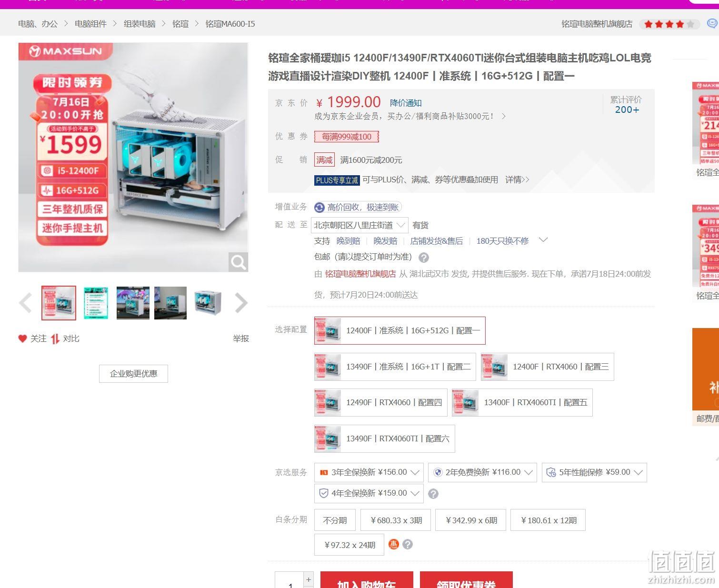This screenshot has width=719, height=588.
Task: Click the 晚发赔 service link
Action: pos(385,241)
